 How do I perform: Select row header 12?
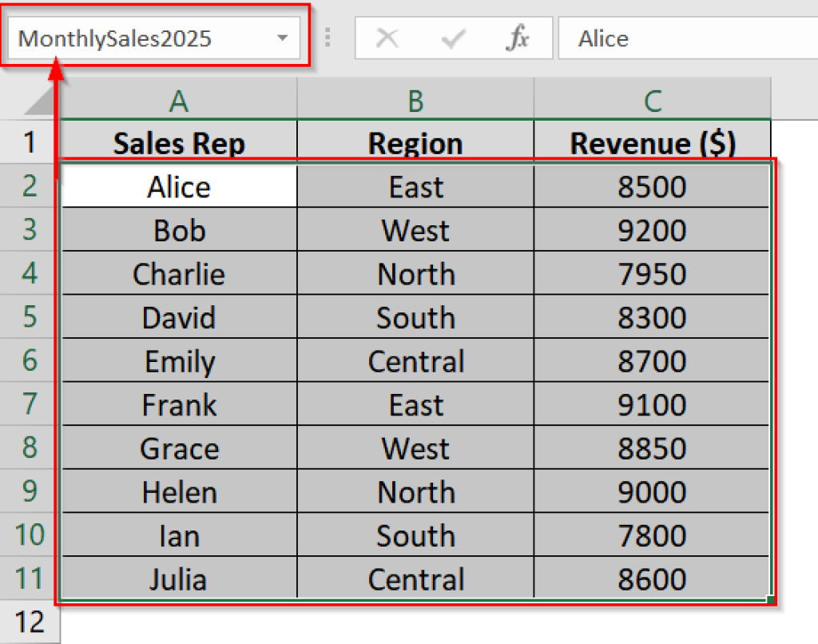coord(28,622)
